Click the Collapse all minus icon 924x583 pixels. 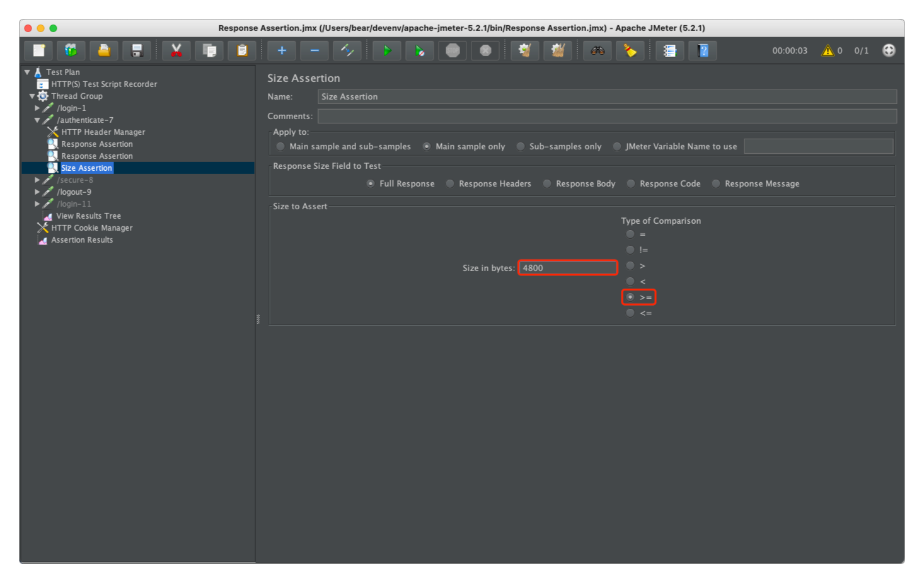(x=315, y=50)
